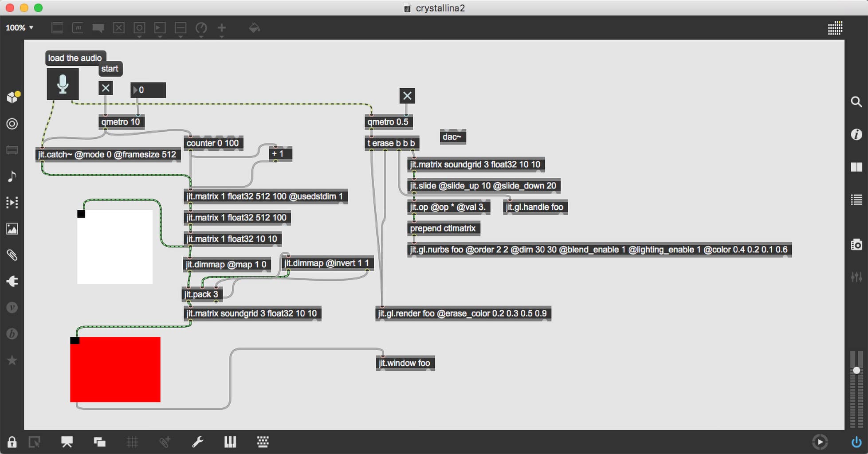
Task: Expand the add object plus menu
Action: [x=222, y=28]
